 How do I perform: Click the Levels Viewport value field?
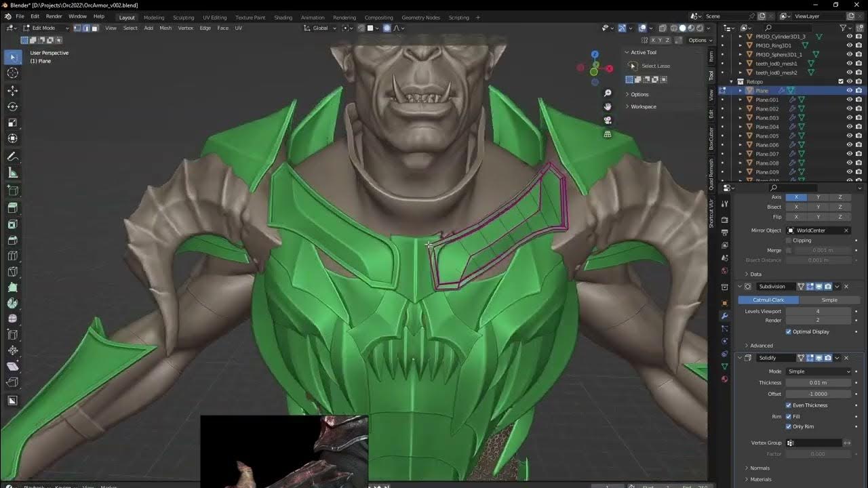(x=818, y=311)
